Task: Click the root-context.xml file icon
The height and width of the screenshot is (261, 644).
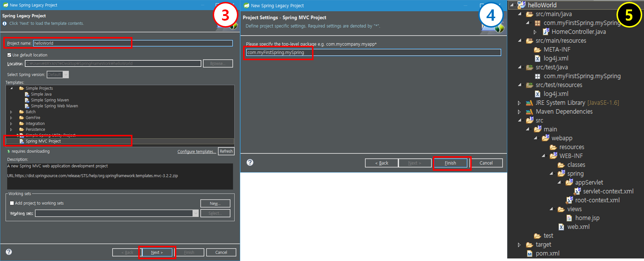Action: (570, 200)
